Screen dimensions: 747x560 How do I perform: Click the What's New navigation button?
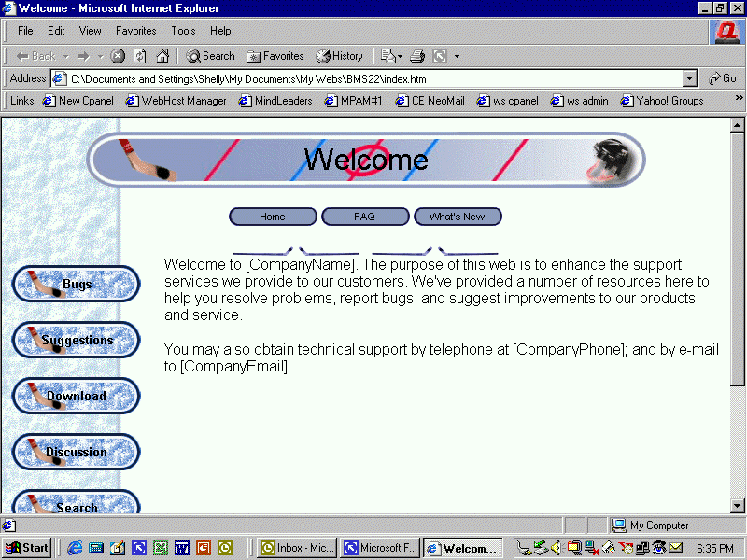click(458, 217)
